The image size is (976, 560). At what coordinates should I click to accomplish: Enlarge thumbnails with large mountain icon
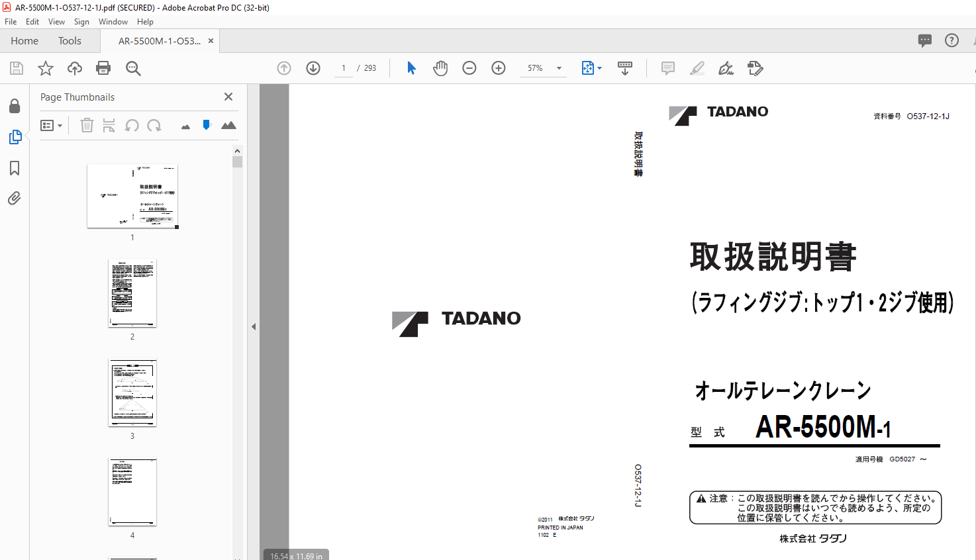(x=228, y=125)
